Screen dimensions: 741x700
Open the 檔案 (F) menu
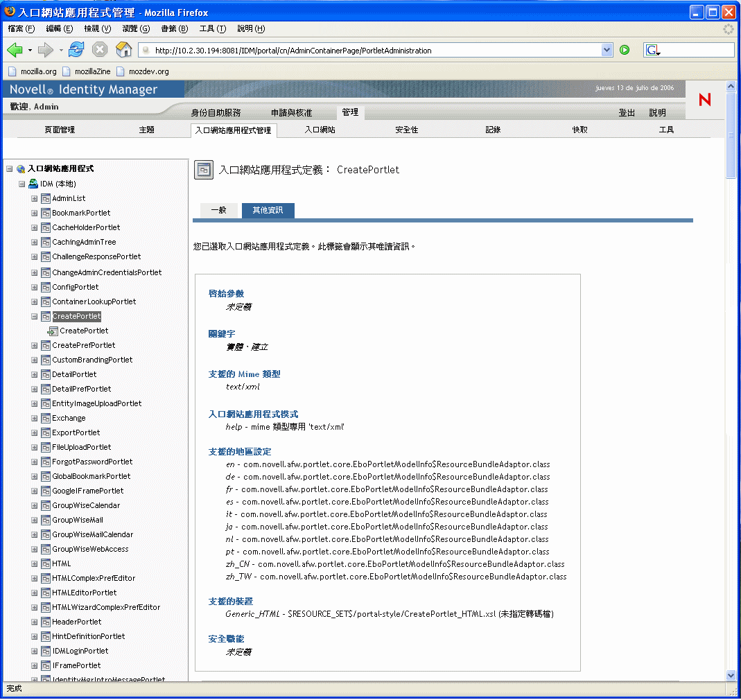(x=21, y=29)
